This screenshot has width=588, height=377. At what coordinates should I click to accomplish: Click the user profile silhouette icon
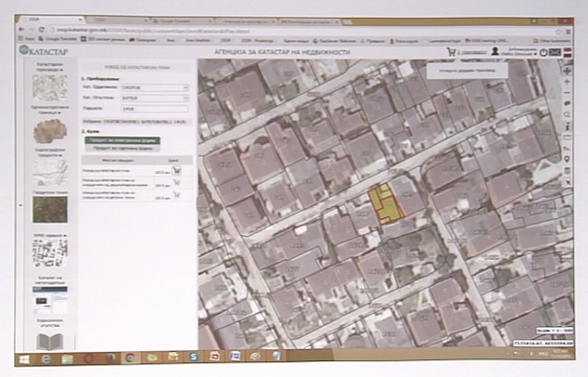point(495,51)
